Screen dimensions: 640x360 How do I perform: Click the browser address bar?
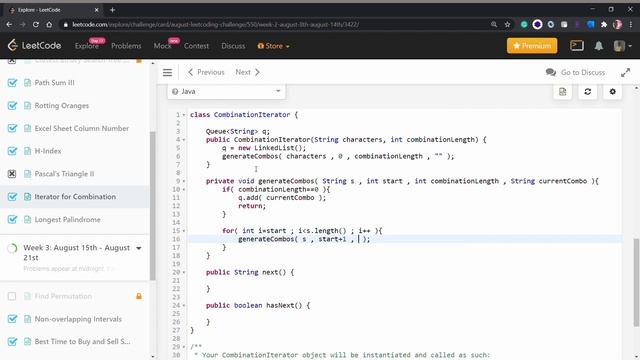[x=273, y=24]
